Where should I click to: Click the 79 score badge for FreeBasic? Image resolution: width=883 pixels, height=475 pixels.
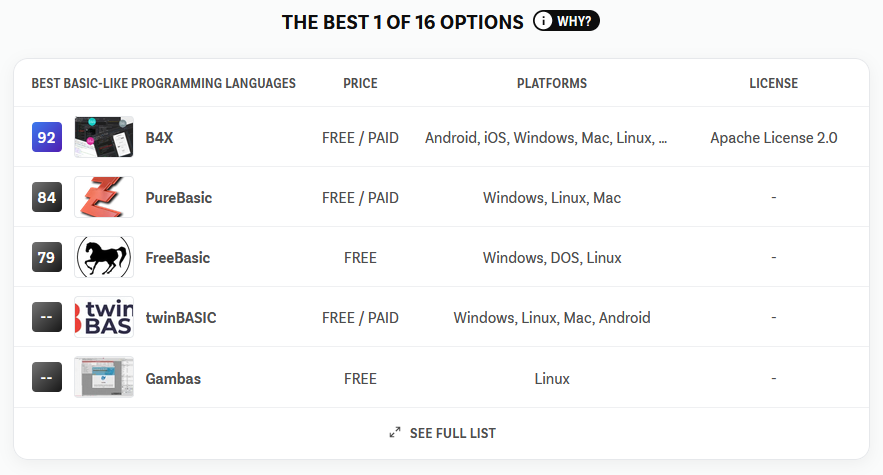click(x=47, y=257)
